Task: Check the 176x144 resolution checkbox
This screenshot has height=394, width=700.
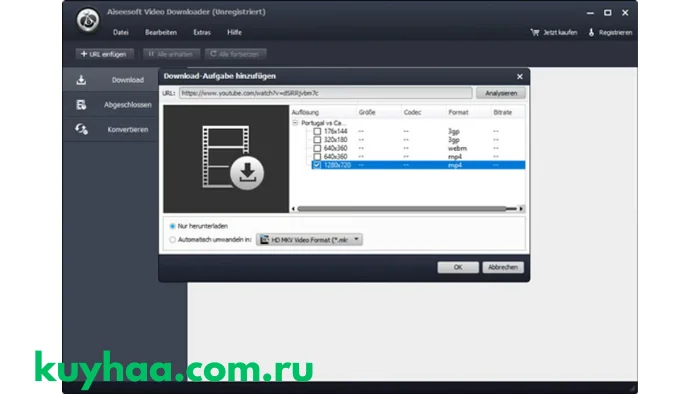Action: pyautogui.click(x=317, y=132)
